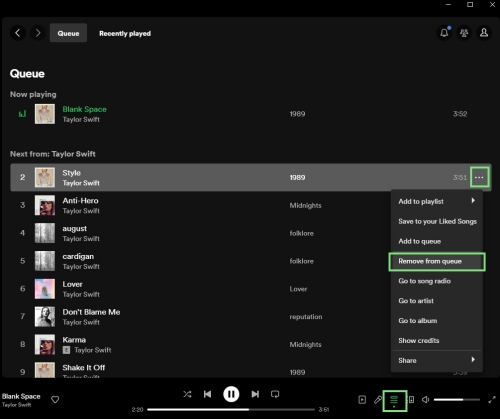Open the Blank Space song title link
The width and height of the screenshot is (500, 419).
click(x=84, y=109)
